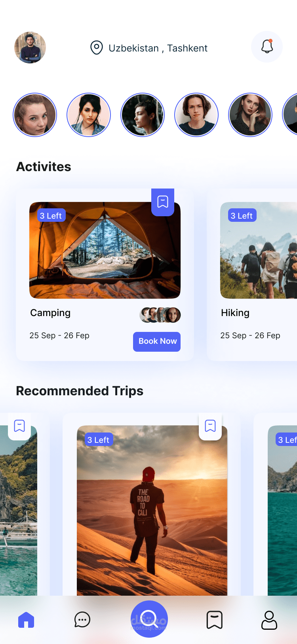
Task: Show participants avatars on Camping card
Action: coord(160,315)
